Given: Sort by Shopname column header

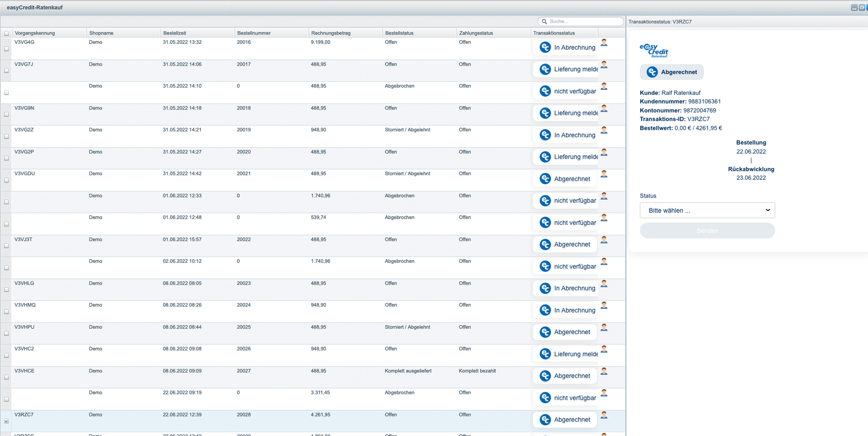Looking at the screenshot, I should click(x=123, y=33).
